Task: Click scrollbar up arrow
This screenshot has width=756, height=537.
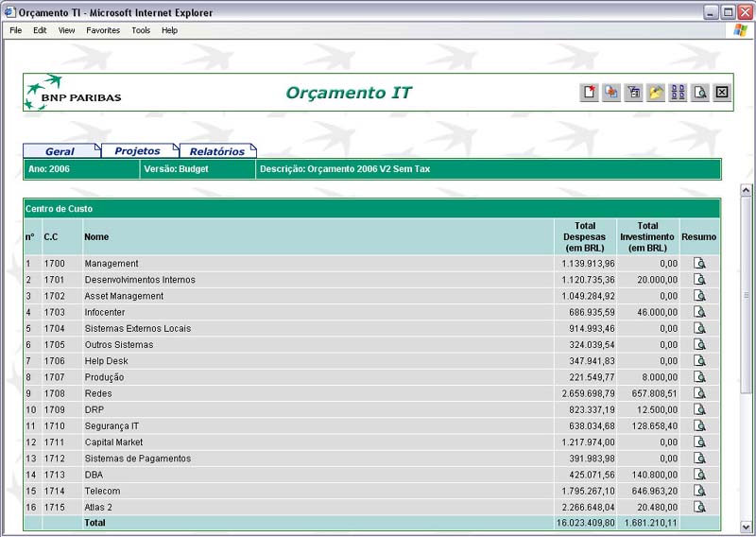Action: pos(746,190)
